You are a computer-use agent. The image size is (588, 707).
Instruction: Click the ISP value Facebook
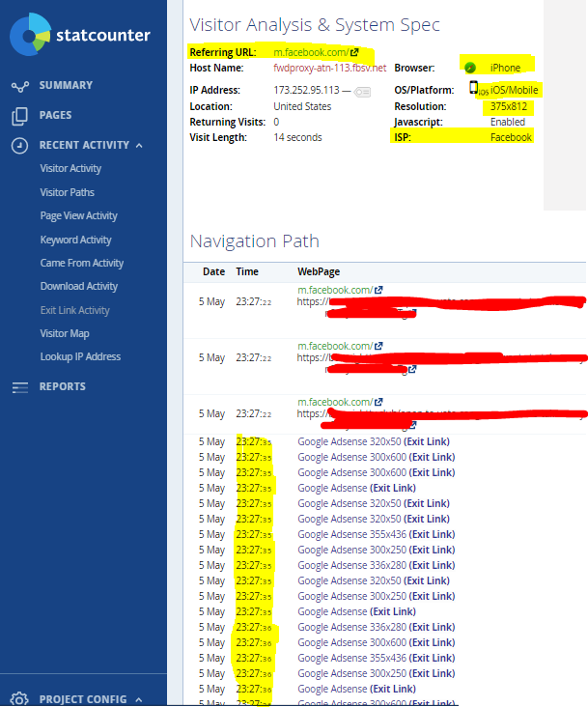click(x=511, y=137)
